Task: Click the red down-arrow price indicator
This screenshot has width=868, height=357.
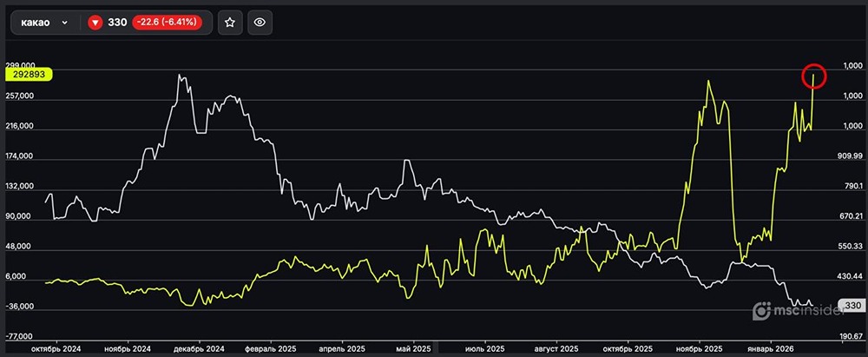Action: 95,23
